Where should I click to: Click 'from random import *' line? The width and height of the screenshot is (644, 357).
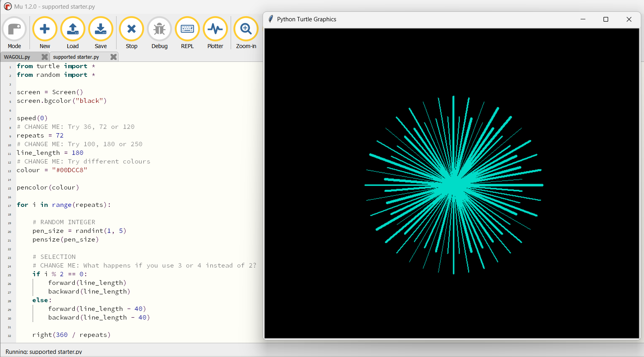tap(56, 75)
